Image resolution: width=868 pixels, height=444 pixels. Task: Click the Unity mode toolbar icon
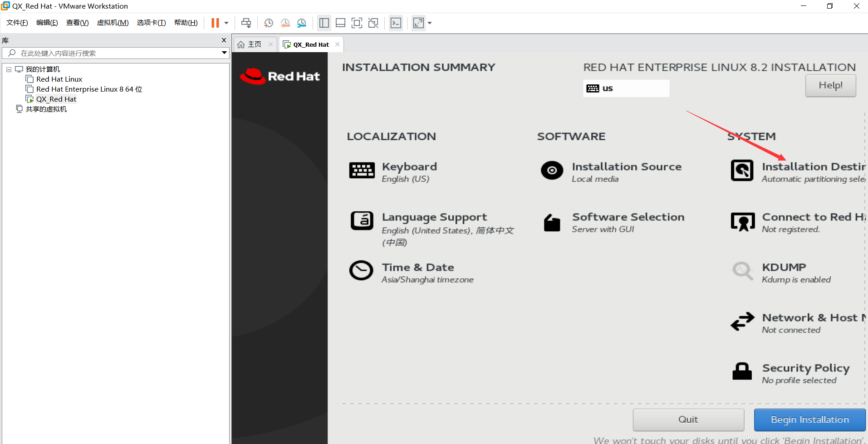pyautogui.click(x=373, y=23)
